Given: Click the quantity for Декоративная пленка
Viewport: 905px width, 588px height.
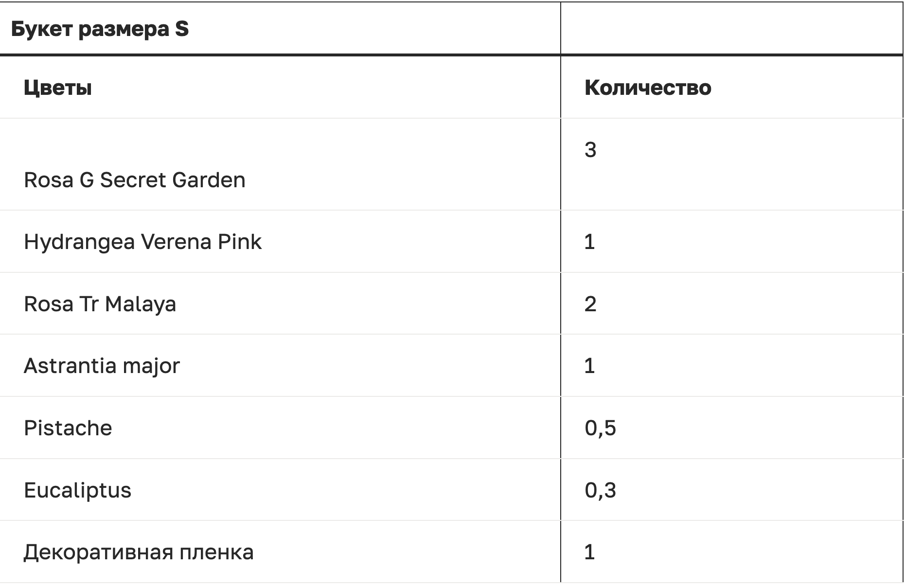Looking at the screenshot, I should (x=589, y=552).
